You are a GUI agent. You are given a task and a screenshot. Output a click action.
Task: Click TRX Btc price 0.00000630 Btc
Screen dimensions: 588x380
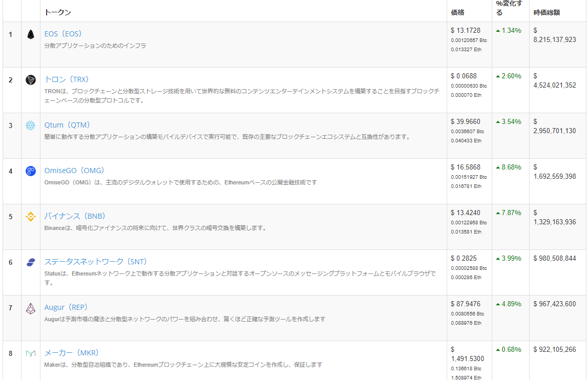coord(469,86)
